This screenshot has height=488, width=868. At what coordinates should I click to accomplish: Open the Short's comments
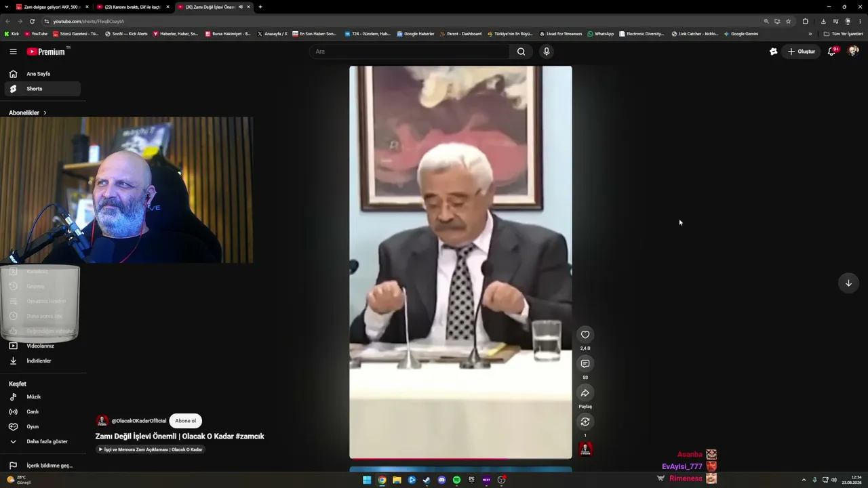[x=585, y=364]
